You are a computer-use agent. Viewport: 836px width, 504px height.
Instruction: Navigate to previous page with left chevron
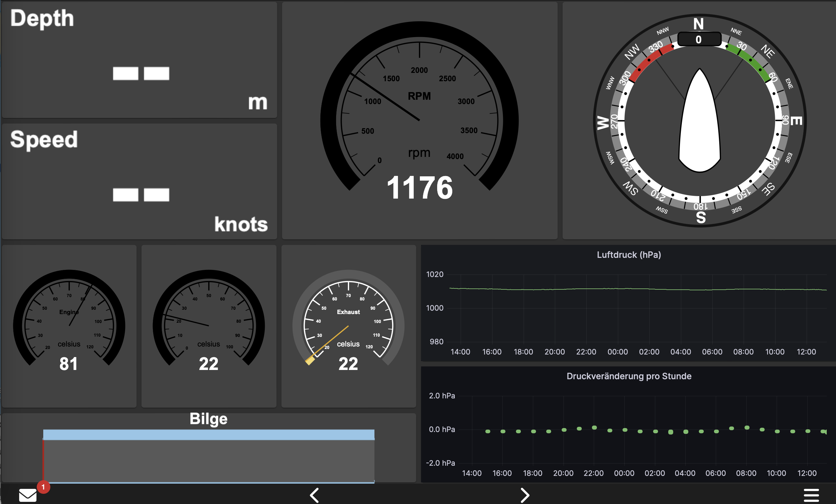click(x=314, y=495)
